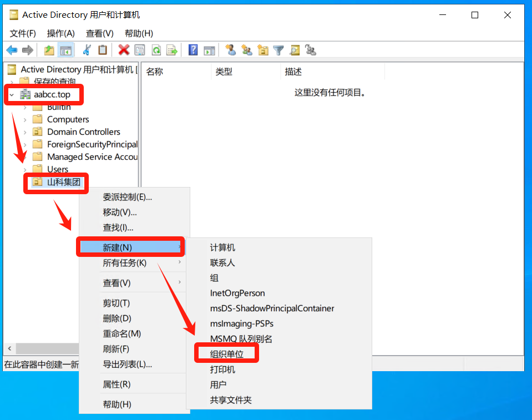This screenshot has width=532, height=420.
Task: Click the red Delete toolbar icon
Action: (124, 50)
